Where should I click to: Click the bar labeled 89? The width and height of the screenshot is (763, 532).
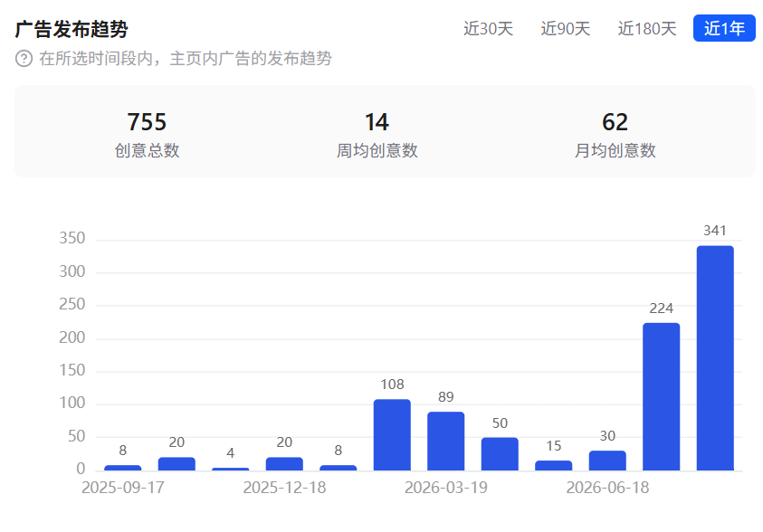(445, 441)
